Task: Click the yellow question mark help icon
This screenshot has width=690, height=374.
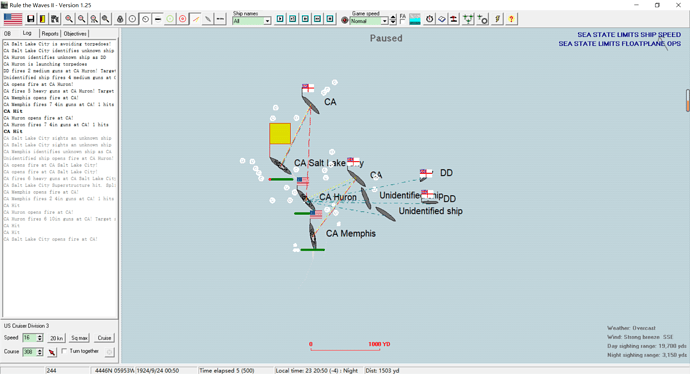Action: pos(511,19)
